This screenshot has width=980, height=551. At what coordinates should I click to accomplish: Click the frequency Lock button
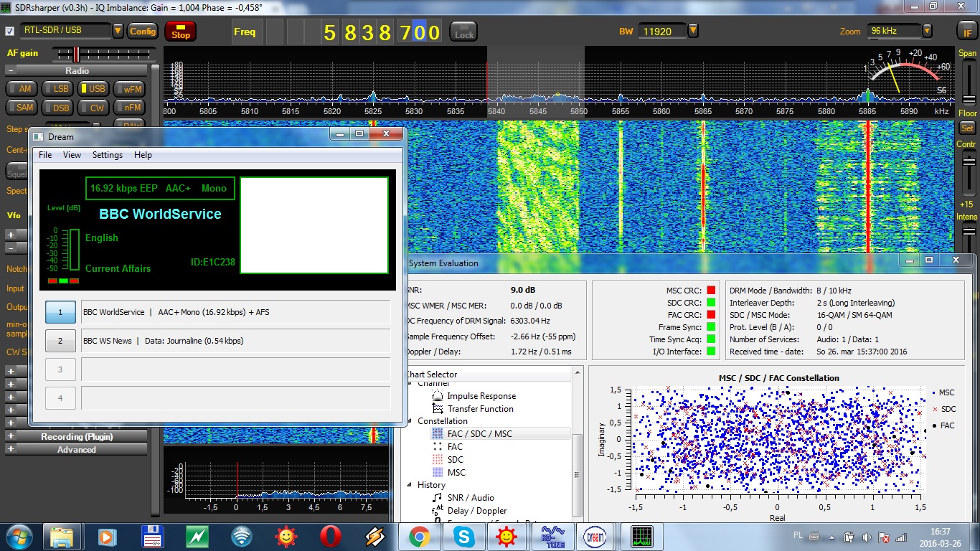click(463, 32)
